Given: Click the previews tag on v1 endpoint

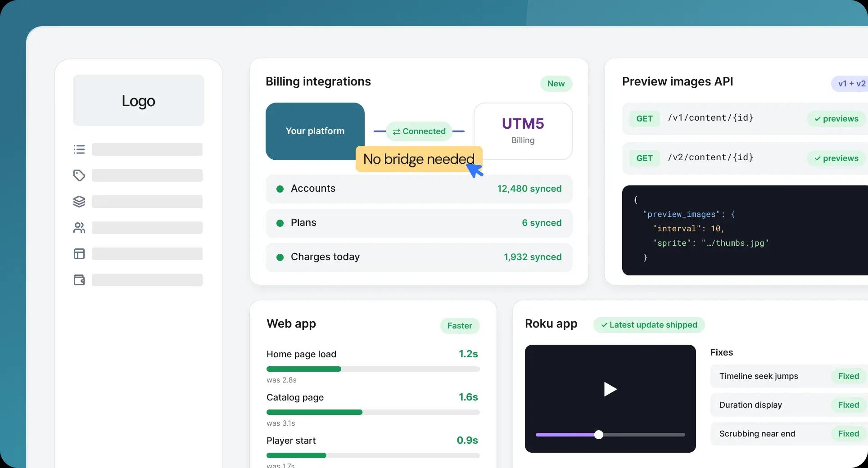Looking at the screenshot, I should (x=836, y=119).
